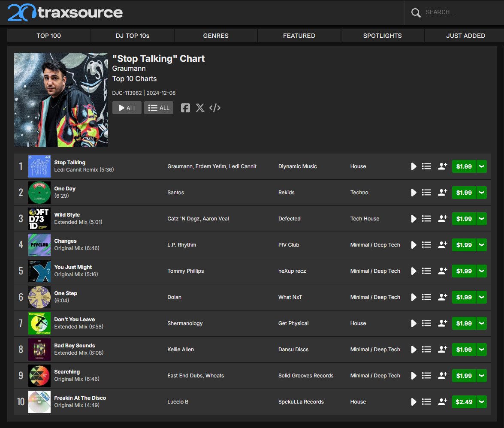The height and width of the screenshot is (428, 504).
Task: Filter by Techno genre link
Action: pos(359,193)
